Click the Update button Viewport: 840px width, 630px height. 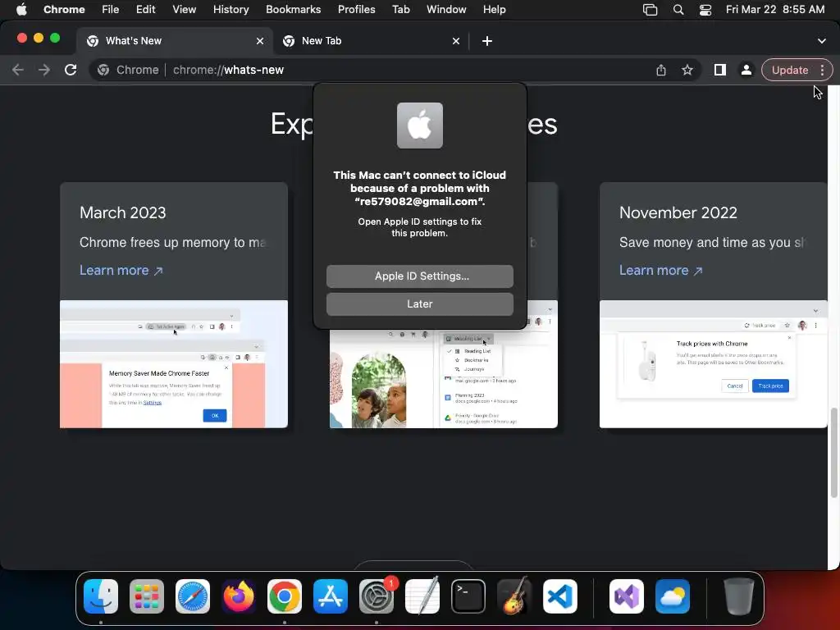(790, 70)
